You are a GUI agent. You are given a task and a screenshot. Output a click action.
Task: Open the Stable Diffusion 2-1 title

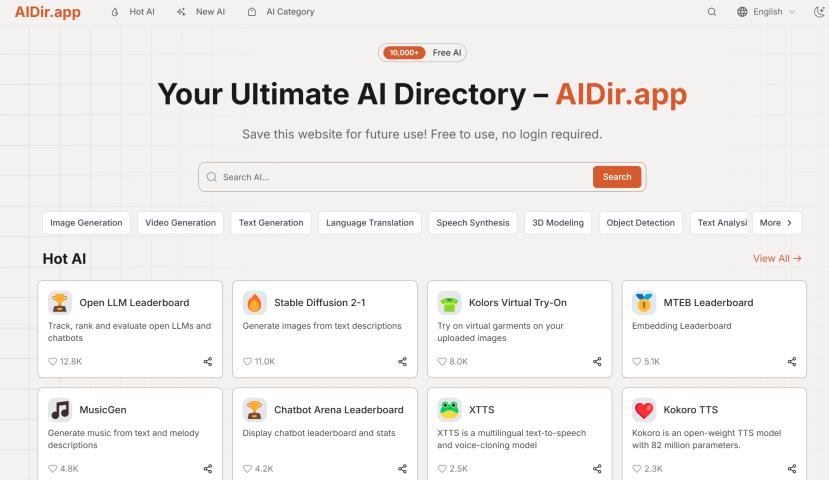click(319, 303)
